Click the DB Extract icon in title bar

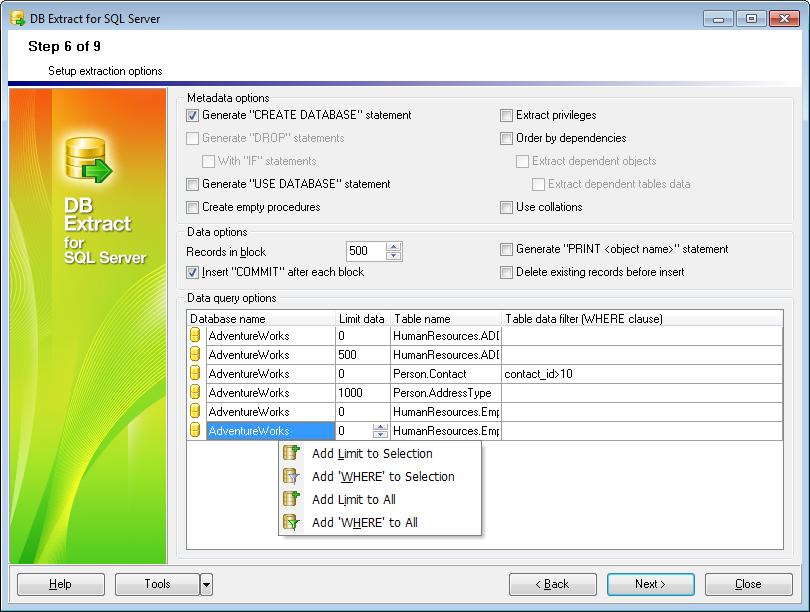17,19
